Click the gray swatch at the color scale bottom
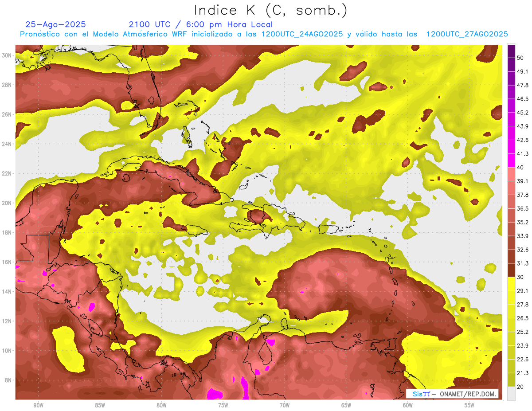Screen dimensions: 532x411 coord(511,394)
